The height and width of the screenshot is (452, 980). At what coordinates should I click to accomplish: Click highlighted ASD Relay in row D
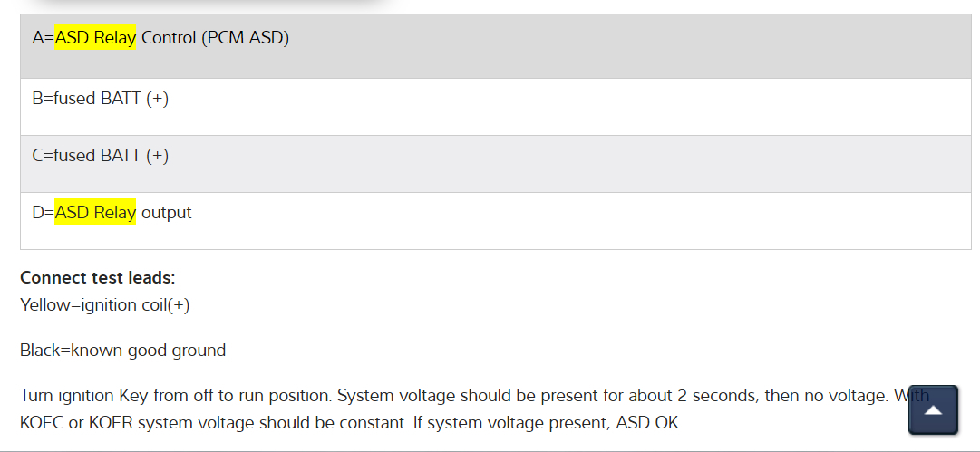click(95, 213)
